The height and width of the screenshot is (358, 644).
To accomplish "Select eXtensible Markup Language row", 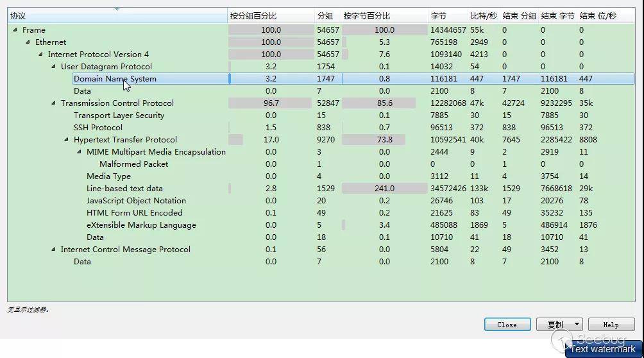I will click(321, 225).
